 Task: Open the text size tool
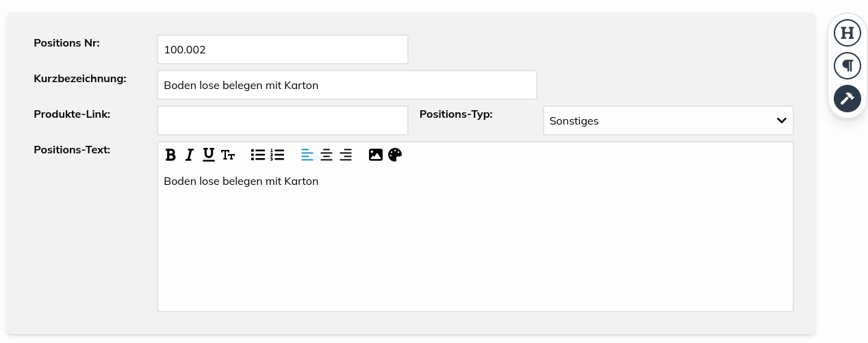228,155
